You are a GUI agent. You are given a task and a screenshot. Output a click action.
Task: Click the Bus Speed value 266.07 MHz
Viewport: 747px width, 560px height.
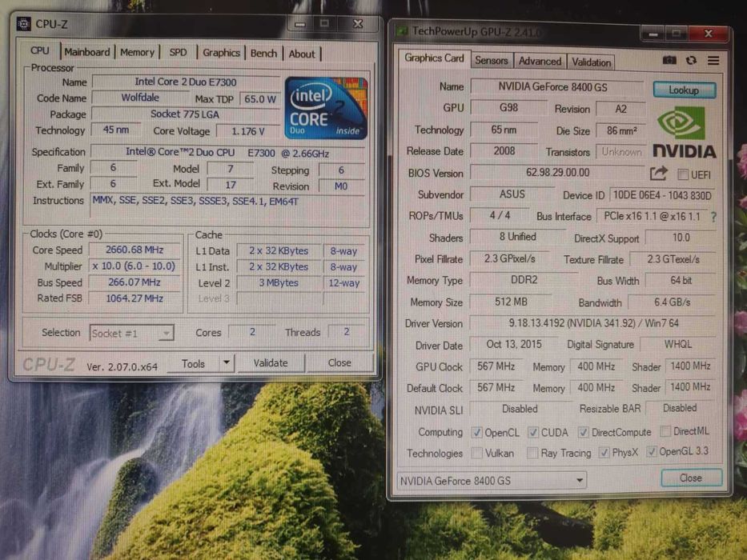pyautogui.click(x=135, y=282)
